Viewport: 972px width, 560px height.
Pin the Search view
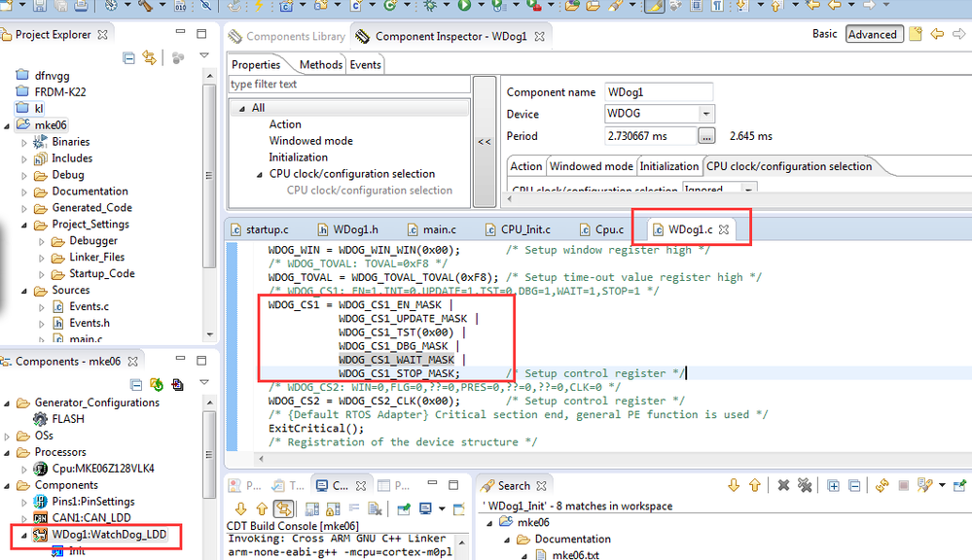959,486
